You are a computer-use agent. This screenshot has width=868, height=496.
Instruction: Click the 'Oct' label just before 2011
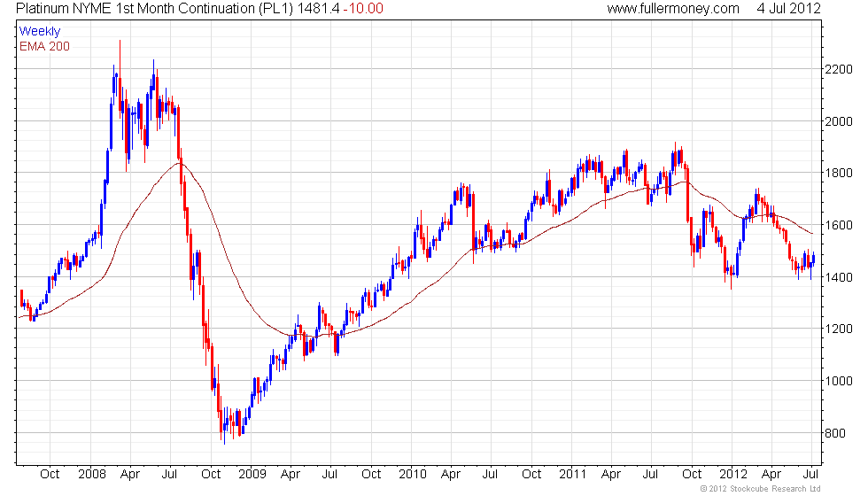531,475
